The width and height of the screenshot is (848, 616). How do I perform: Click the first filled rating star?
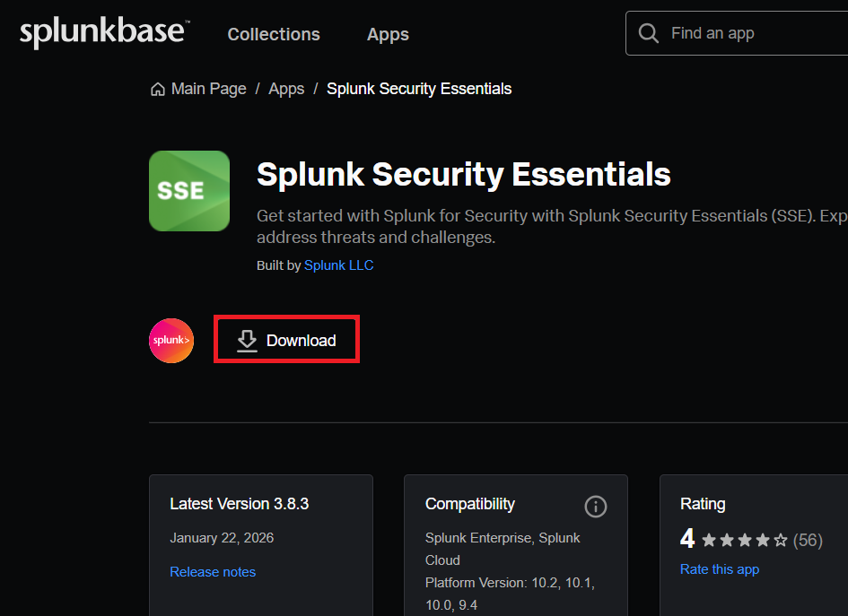(709, 540)
